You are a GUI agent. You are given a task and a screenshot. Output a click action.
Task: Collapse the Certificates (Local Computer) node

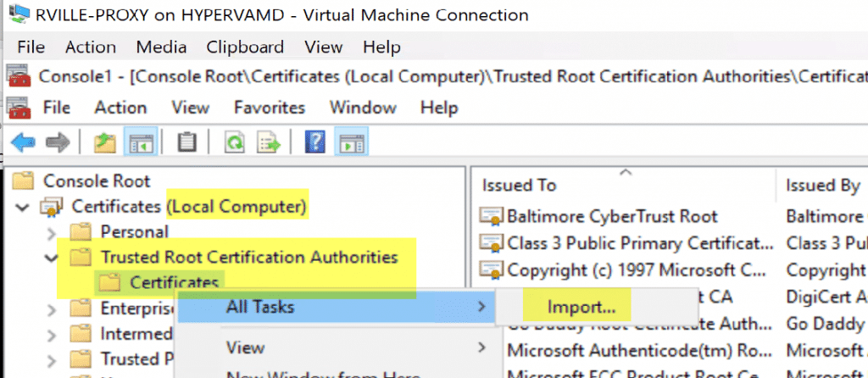pos(23,207)
